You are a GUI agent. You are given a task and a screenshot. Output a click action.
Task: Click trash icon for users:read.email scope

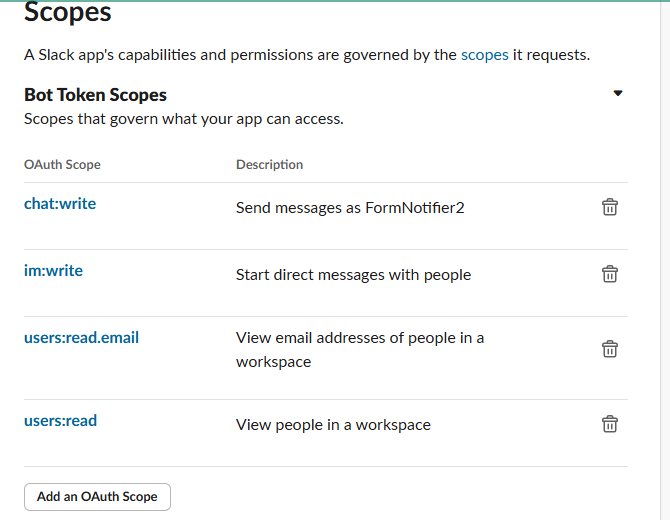pos(610,349)
